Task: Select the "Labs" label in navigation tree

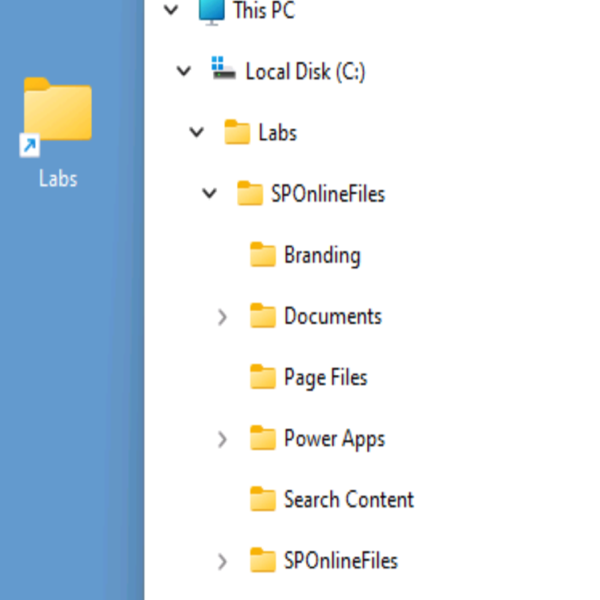Action: point(278,133)
